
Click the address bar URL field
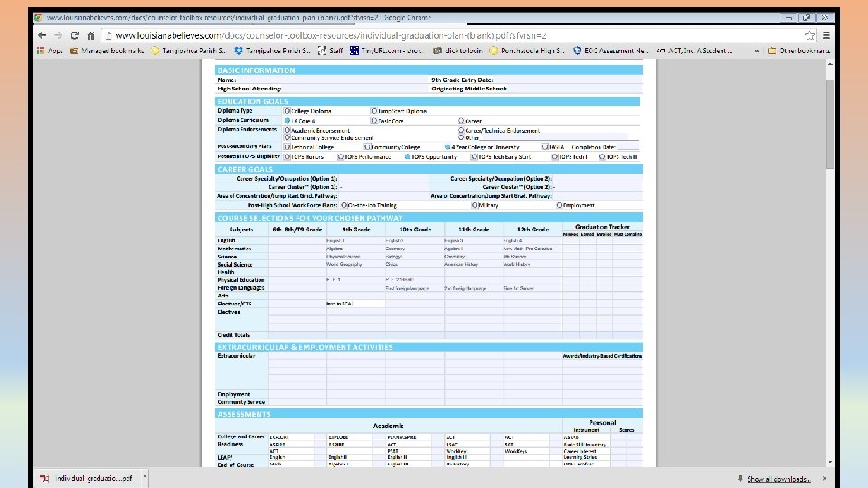(451, 35)
